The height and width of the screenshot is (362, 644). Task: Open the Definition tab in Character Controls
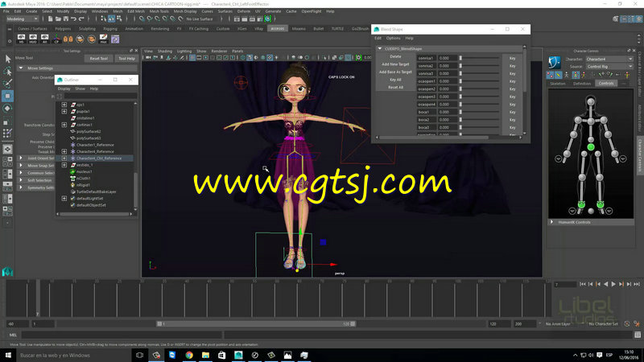pos(581,84)
